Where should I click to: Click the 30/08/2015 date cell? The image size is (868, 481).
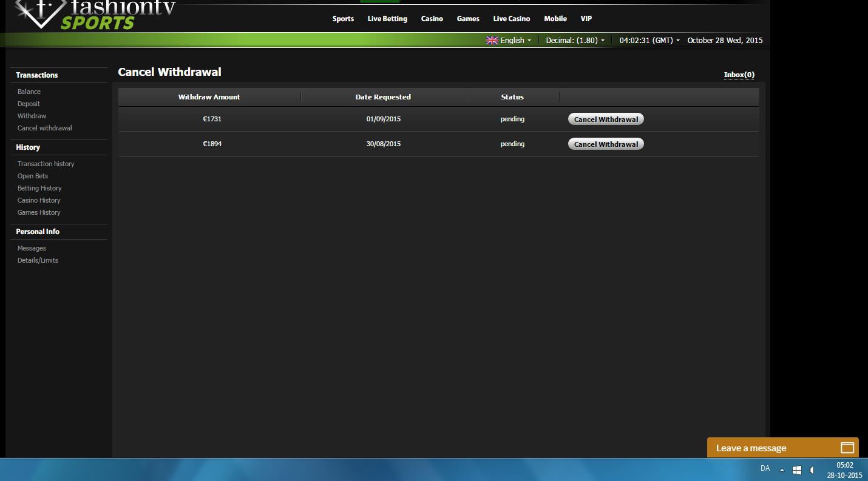click(384, 144)
